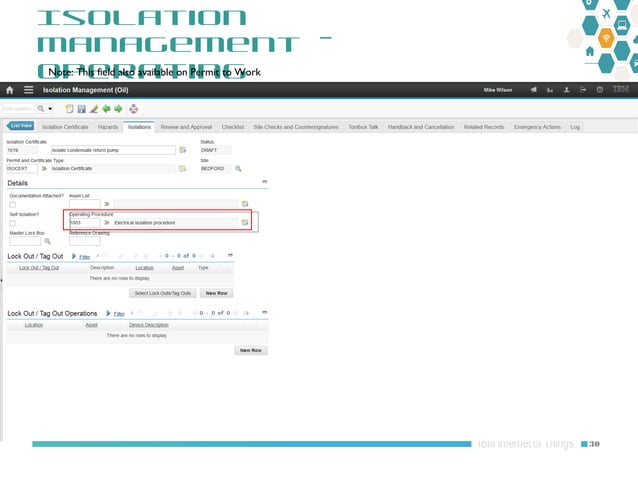Screen dimensions: 638x479
Task: Sort Operations table by Device Description
Action: 149,325
